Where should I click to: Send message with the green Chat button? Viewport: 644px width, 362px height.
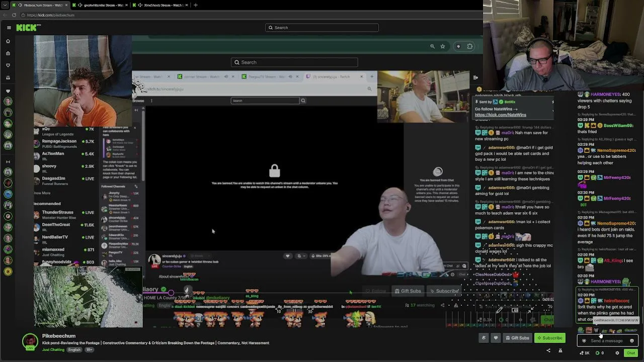pos(631,353)
